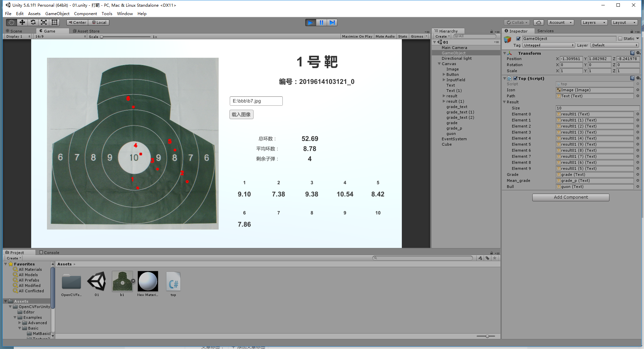This screenshot has height=349, width=644.
Task: Select the Move tool
Action: point(21,22)
